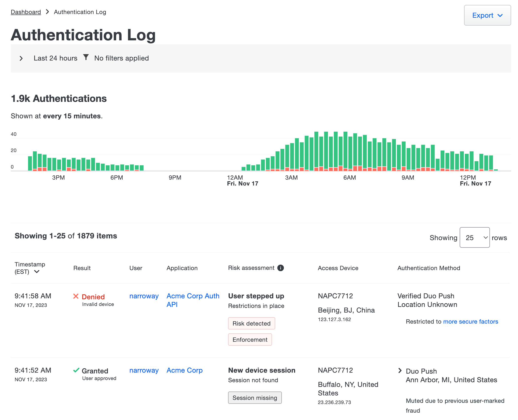The image size is (518, 420).
Task: Click the Risk detected tag
Action: coord(251,323)
